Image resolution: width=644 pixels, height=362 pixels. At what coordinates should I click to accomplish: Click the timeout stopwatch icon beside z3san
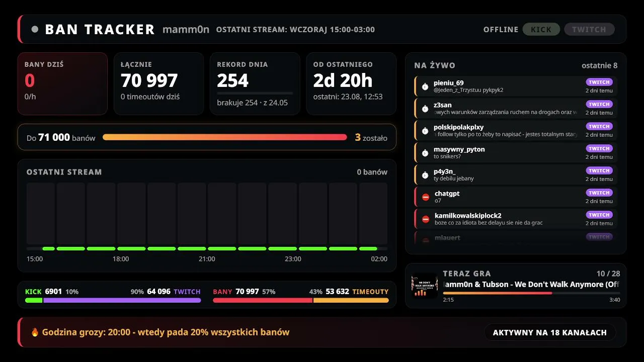point(425,109)
